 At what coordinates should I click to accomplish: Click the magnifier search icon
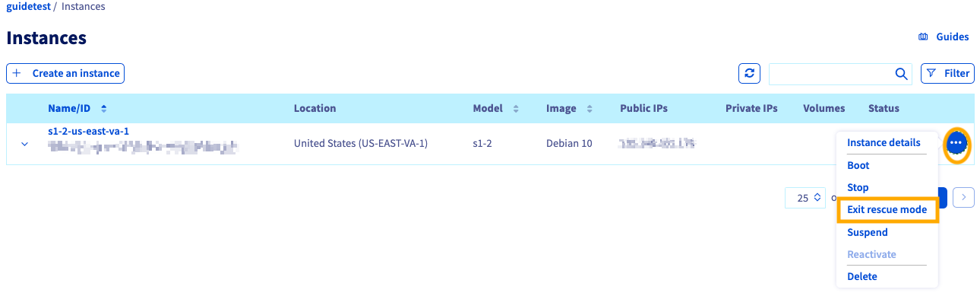click(902, 74)
